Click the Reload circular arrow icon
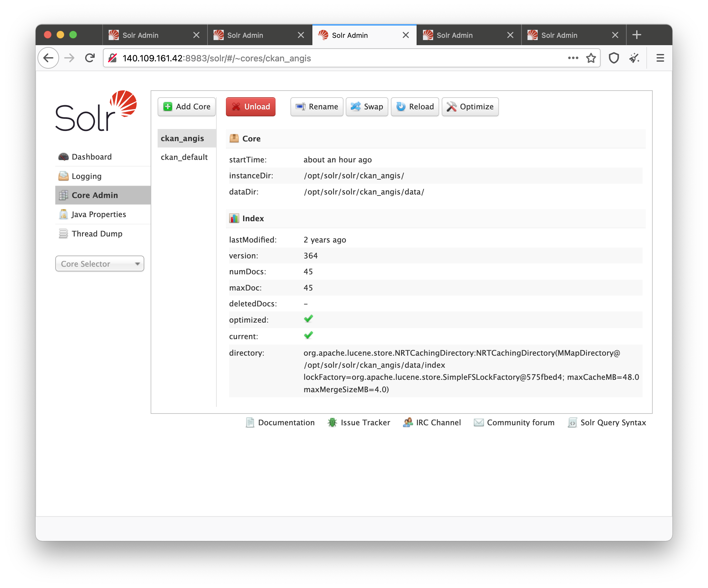Image resolution: width=708 pixels, height=588 pixels. 401,106
